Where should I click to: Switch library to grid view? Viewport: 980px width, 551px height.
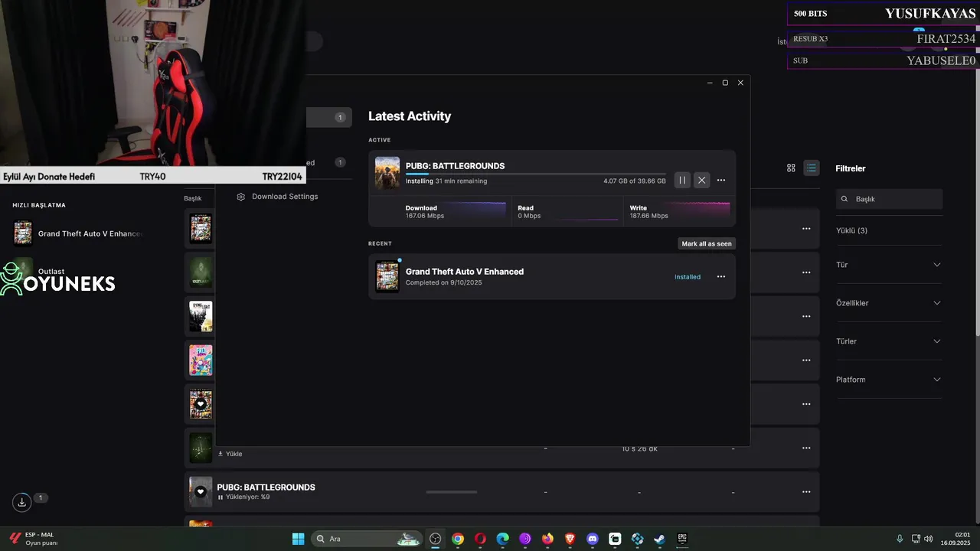[x=791, y=168]
